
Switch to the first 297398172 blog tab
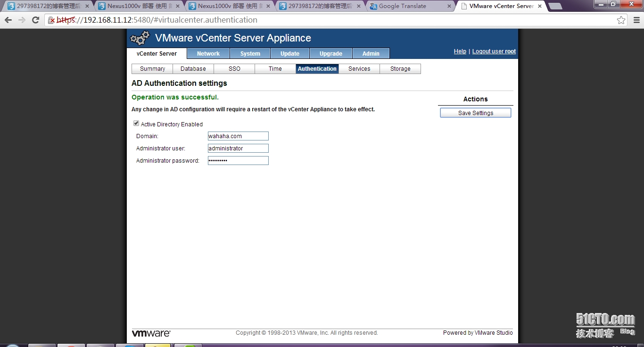point(48,6)
